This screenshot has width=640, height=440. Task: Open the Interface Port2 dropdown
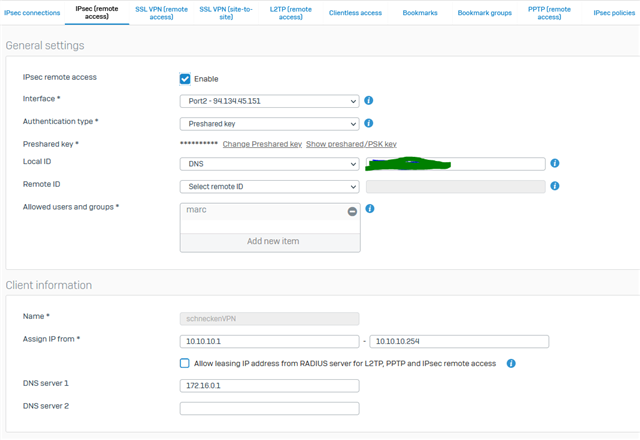point(269,101)
